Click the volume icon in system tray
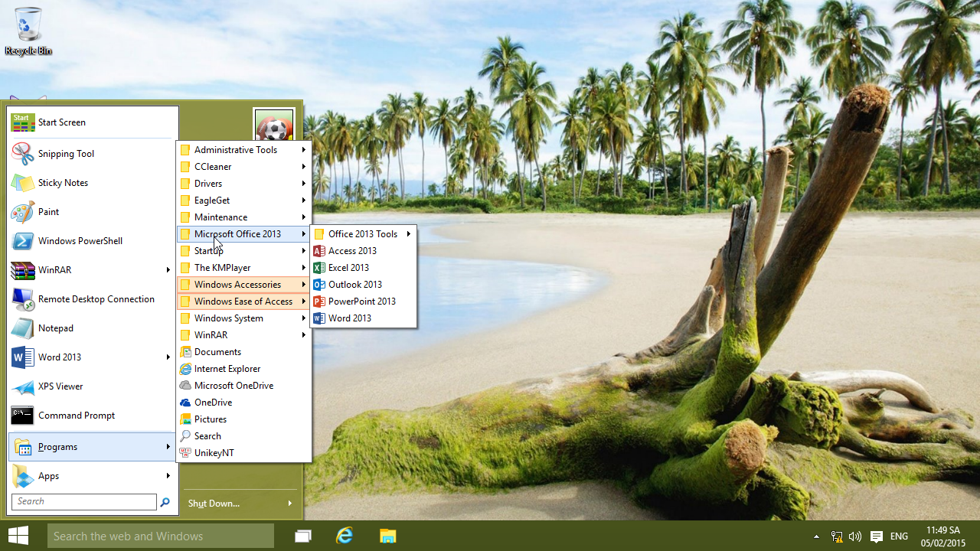Viewport: 980px width, 551px height. (855, 536)
